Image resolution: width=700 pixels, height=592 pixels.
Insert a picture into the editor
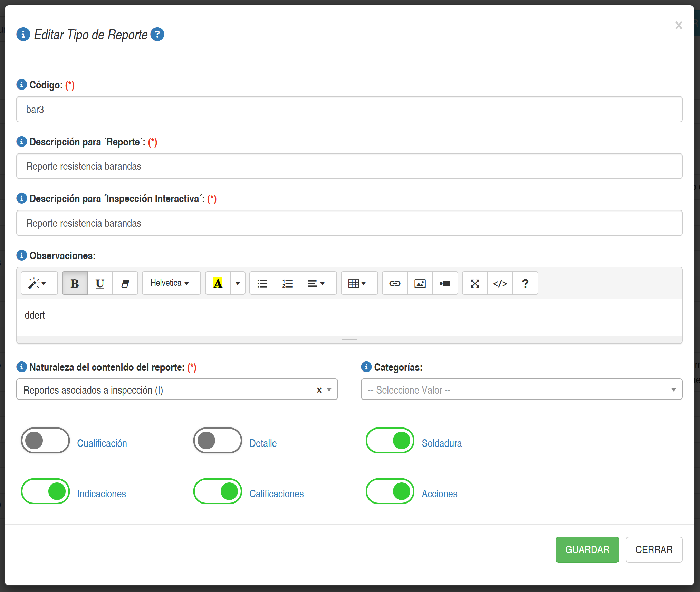[x=420, y=283]
